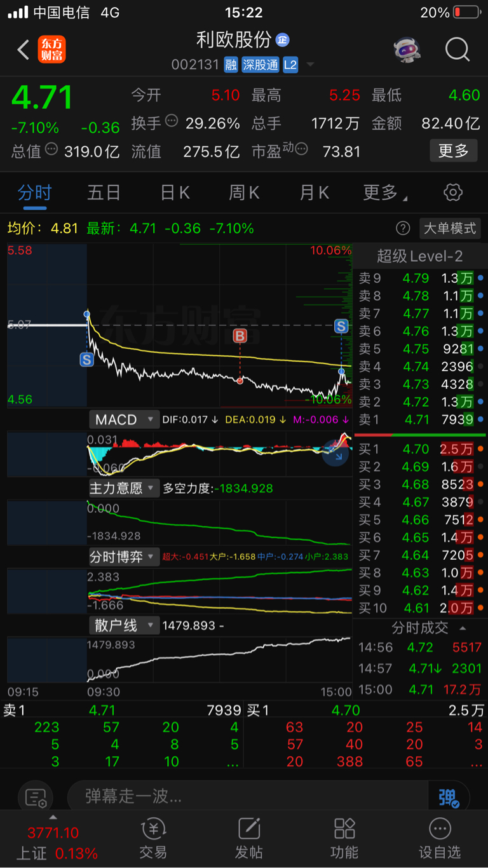Tap the 更多 button in quote header
Image resolution: width=488 pixels, height=868 pixels.
point(453,151)
